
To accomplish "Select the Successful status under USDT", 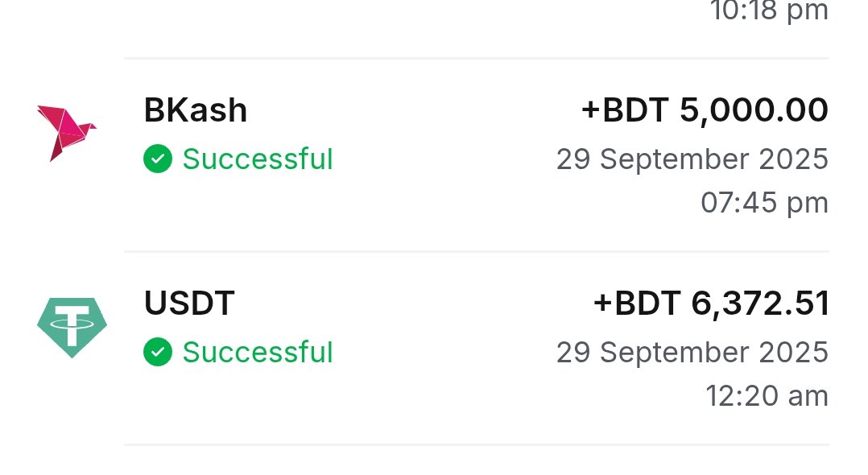I will click(x=258, y=352).
